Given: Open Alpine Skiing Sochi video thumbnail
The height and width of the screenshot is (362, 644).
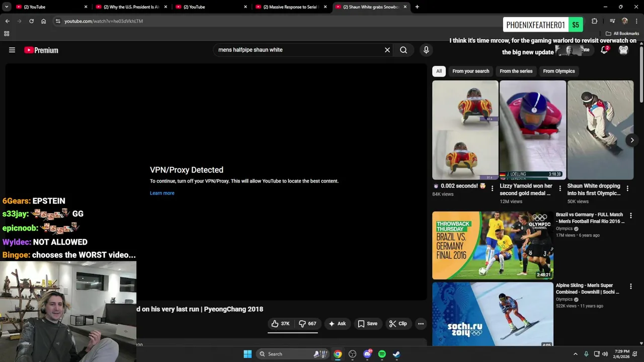Looking at the screenshot, I should tap(493, 314).
